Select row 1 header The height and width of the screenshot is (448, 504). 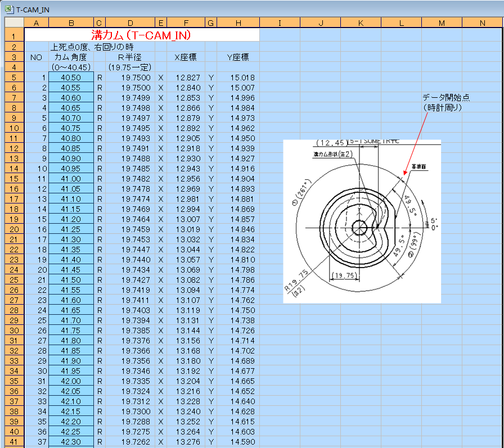pyautogui.click(x=14, y=35)
